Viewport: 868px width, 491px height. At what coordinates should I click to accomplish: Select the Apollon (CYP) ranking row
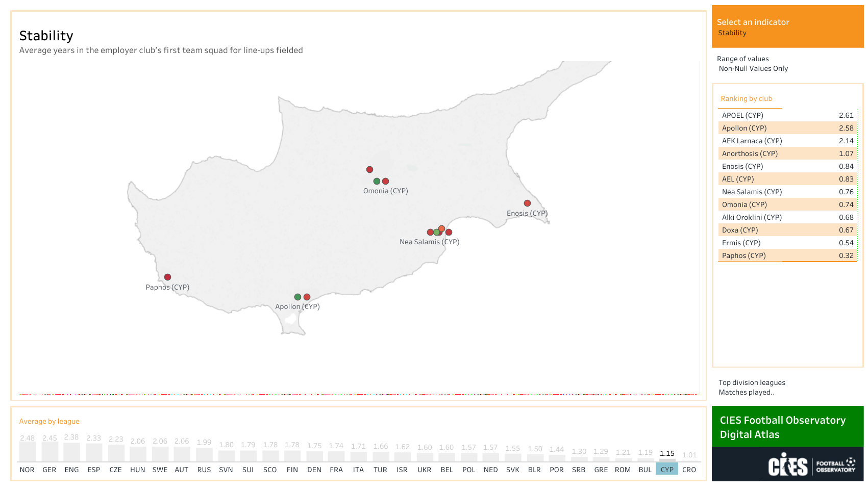click(787, 128)
